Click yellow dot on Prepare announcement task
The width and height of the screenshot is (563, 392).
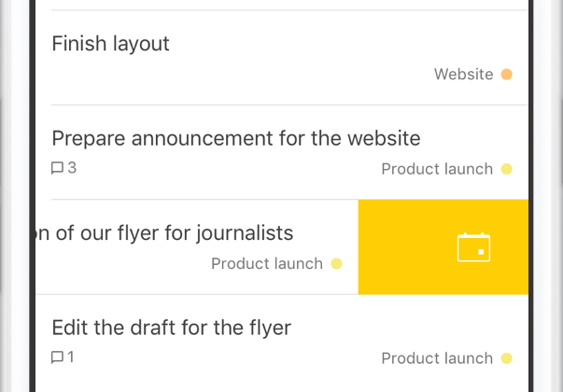click(506, 169)
